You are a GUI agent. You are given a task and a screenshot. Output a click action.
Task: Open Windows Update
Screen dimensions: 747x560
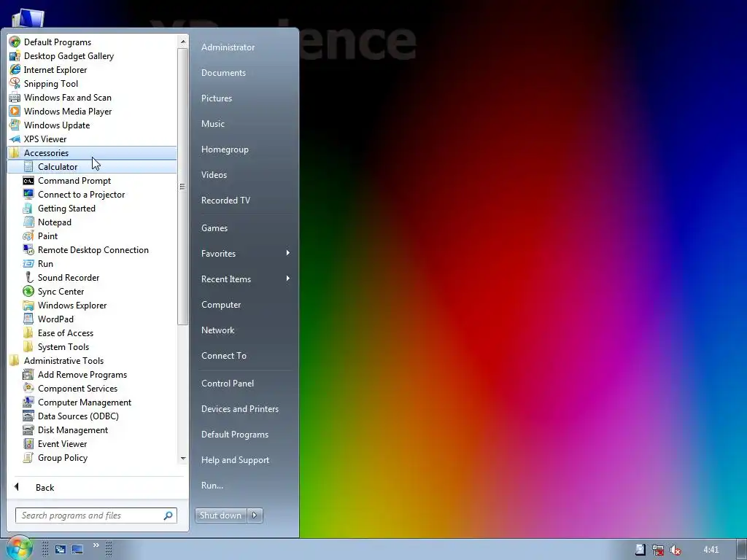[92, 125]
